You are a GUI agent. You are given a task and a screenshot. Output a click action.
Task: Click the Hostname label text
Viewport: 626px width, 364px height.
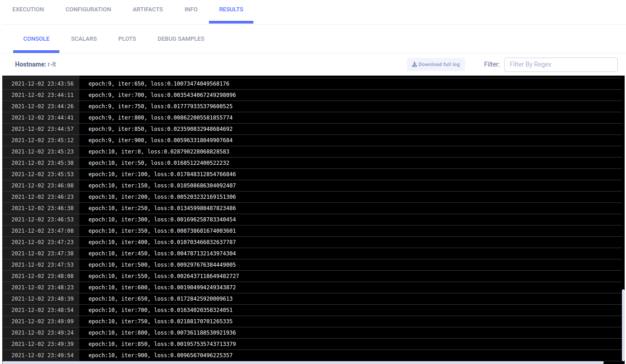point(30,64)
